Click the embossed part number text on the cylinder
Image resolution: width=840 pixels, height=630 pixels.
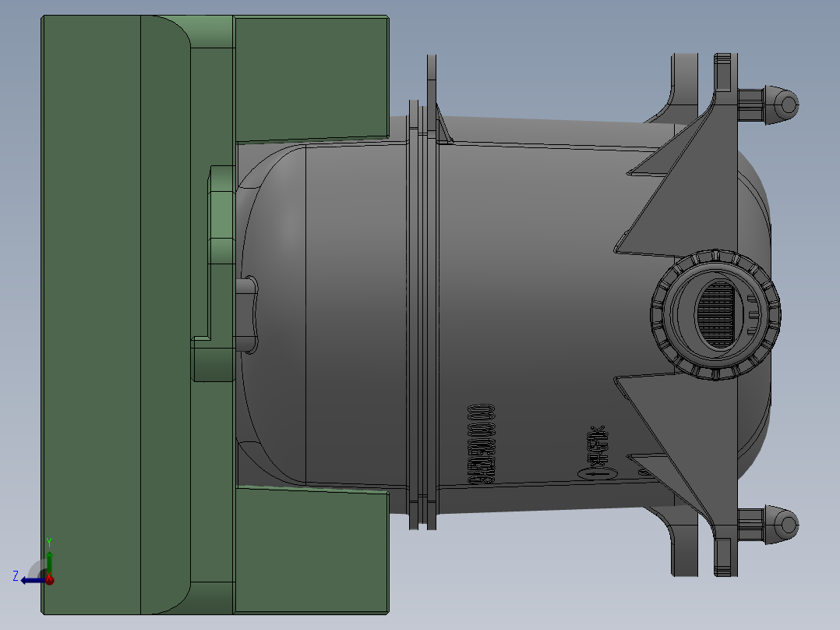pos(481,444)
